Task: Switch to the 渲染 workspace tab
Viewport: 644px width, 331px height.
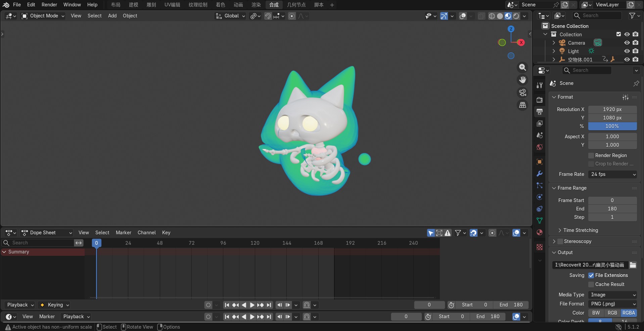Action: pyautogui.click(x=256, y=5)
